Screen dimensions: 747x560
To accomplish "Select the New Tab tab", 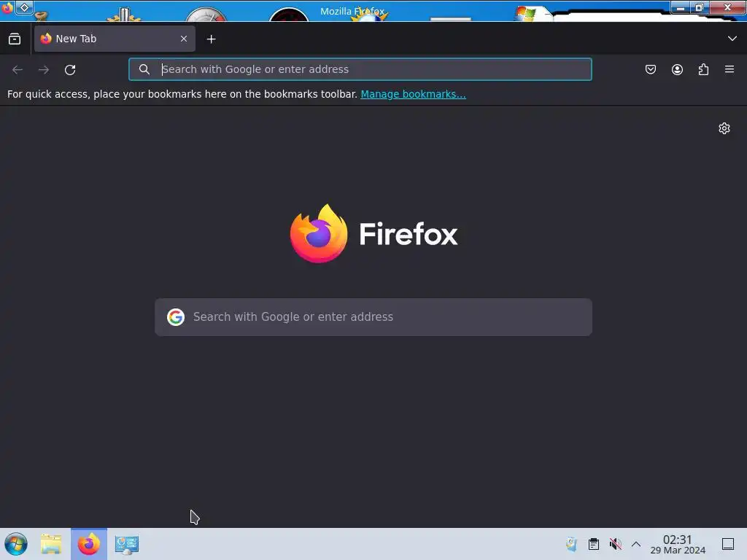I will tap(115, 39).
